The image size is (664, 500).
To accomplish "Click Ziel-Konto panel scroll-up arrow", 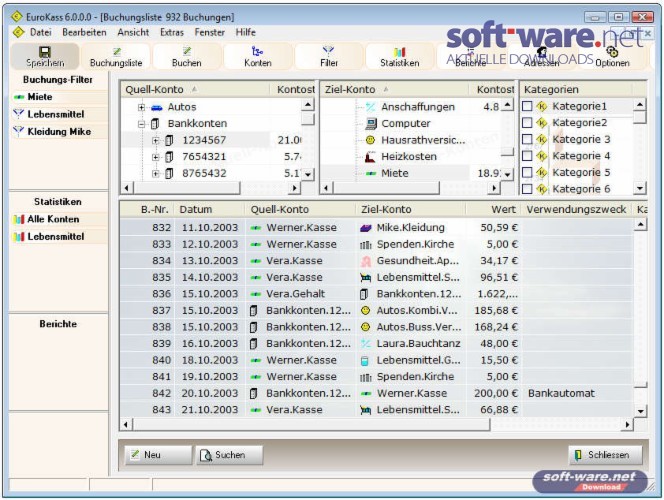I will pyautogui.click(x=507, y=105).
